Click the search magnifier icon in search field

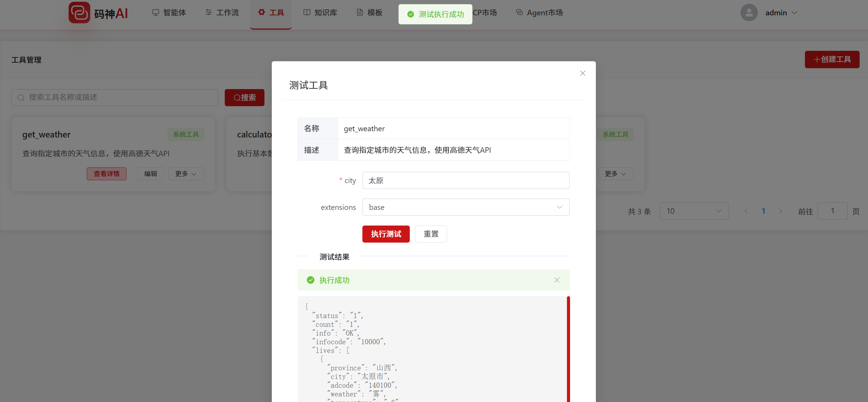(21, 97)
